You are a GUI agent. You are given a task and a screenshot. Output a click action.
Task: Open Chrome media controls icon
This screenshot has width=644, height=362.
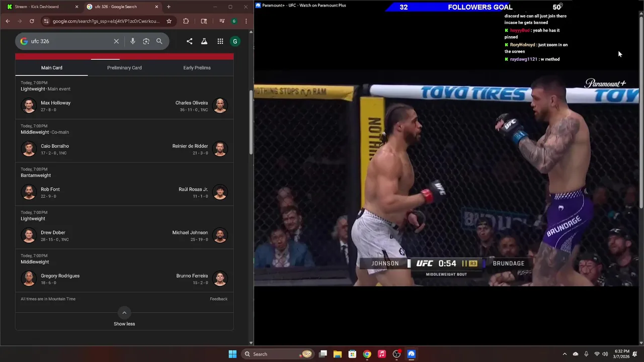click(222, 21)
